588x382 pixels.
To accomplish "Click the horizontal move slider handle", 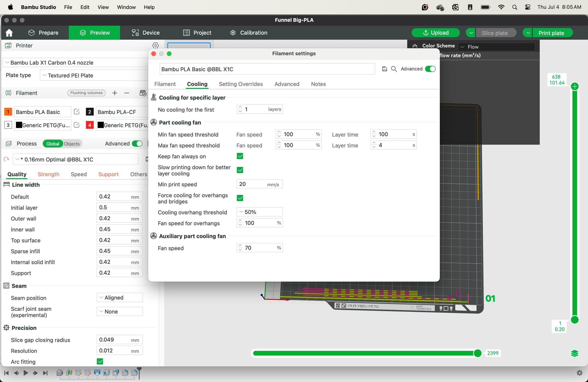I will click(477, 353).
